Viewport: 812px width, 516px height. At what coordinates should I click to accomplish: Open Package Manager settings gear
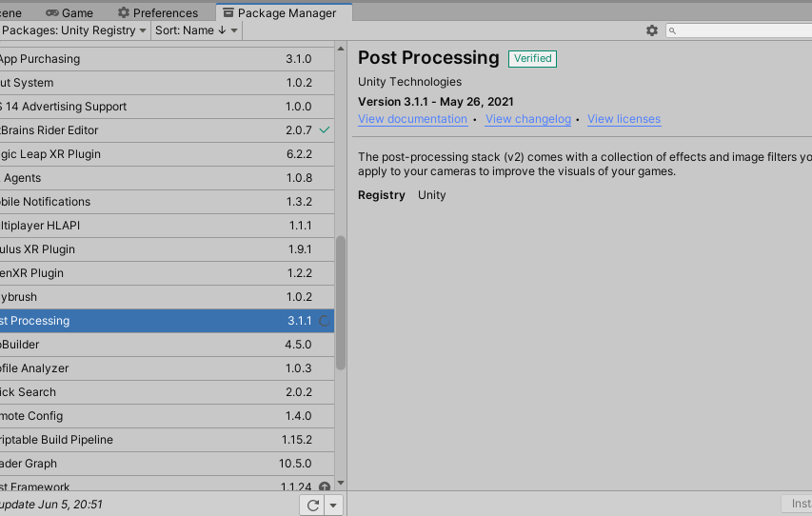pos(652,30)
